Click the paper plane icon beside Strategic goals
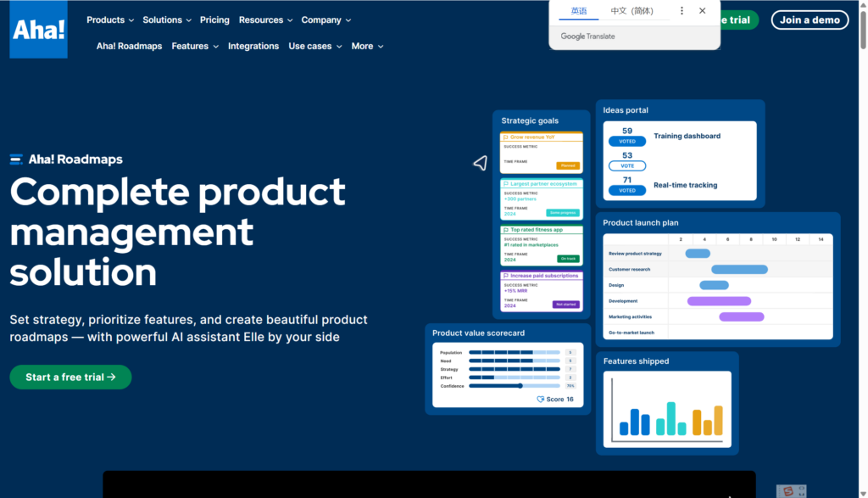Image resolution: width=868 pixels, height=498 pixels. coord(480,163)
